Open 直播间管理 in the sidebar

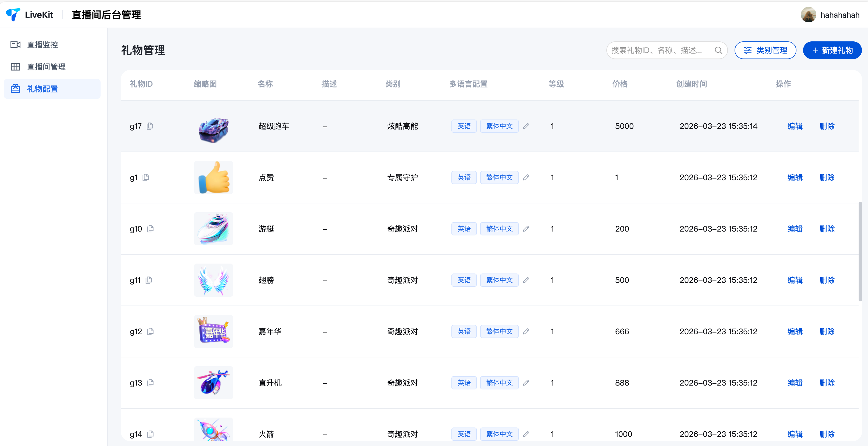tap(46, 67)
